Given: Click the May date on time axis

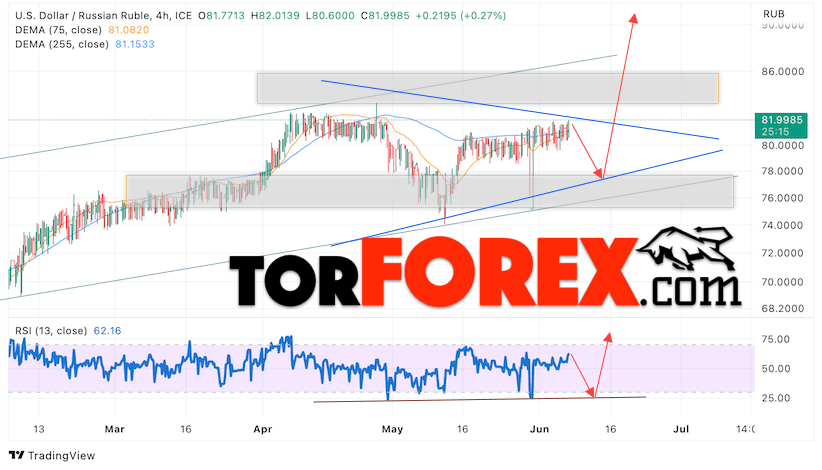Looking at the screenshot, I should click(392, 429).
